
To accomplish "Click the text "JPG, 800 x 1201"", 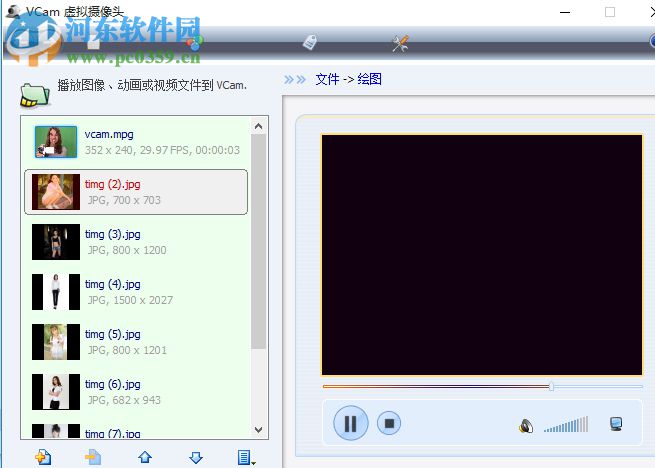I will (127, 350).
